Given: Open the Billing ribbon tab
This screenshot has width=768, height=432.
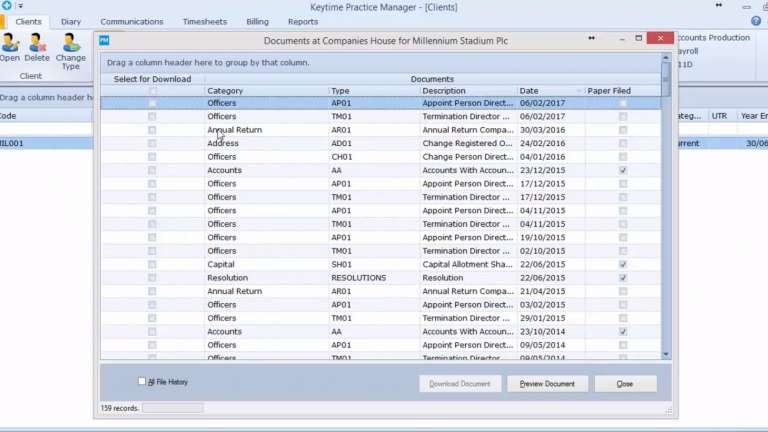Looking at the screenshot, I should click(x=257, y=22).
